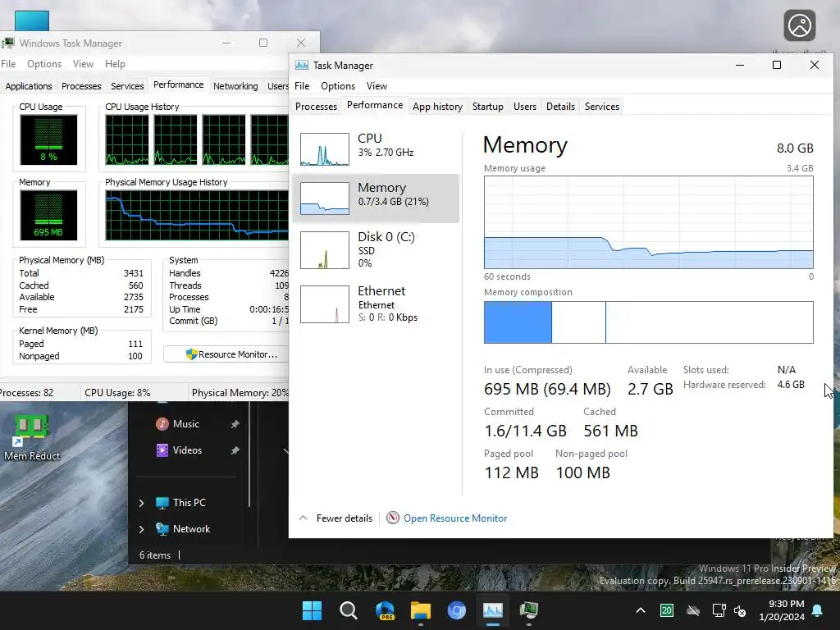
Task: Click the desktop user profile icon top right
Action: coord(799,25)
